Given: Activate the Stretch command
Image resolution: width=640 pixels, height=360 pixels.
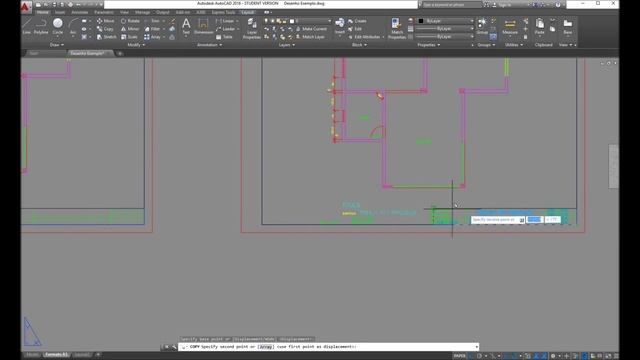Looking at the screenshot, I should tap(107, 37).
